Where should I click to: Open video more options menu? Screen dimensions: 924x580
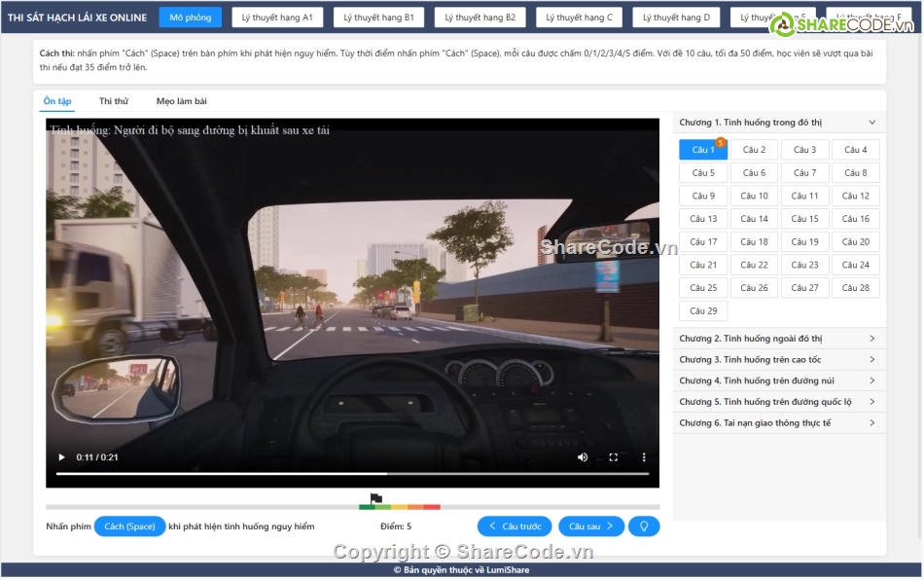644,457
